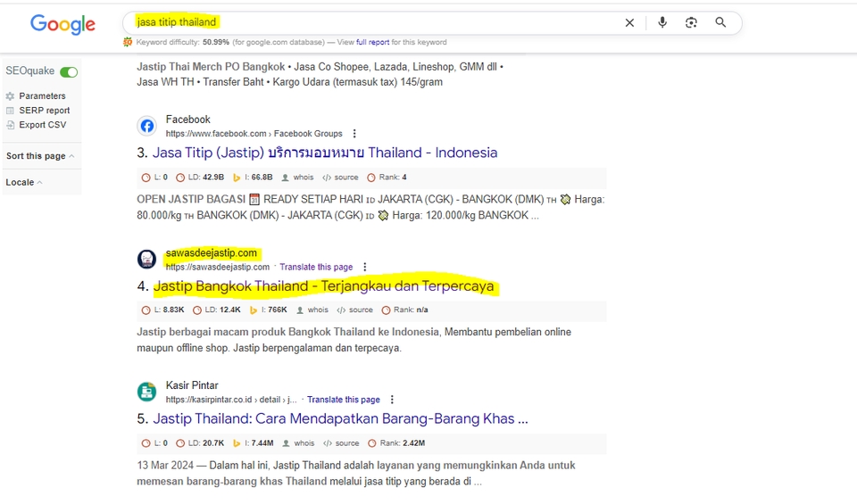Click the magnifying glass search button
857x504 pixels.
(721, 22)
